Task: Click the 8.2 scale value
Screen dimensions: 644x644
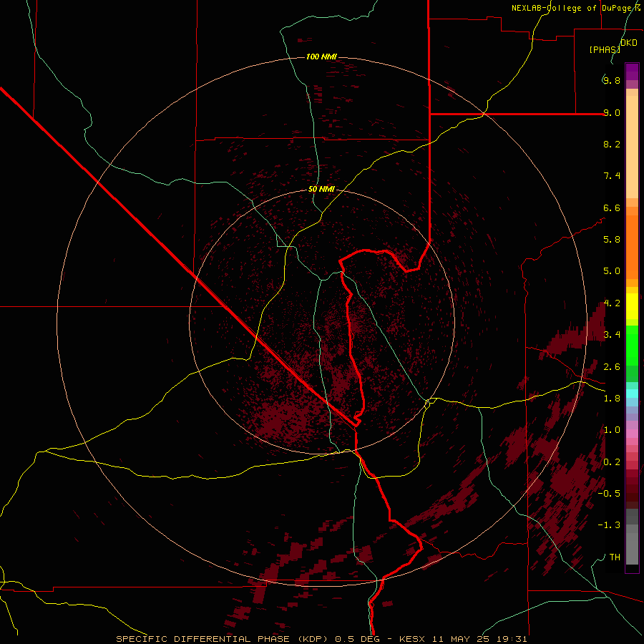Action: pyautogui.click(x=612, y=144)
